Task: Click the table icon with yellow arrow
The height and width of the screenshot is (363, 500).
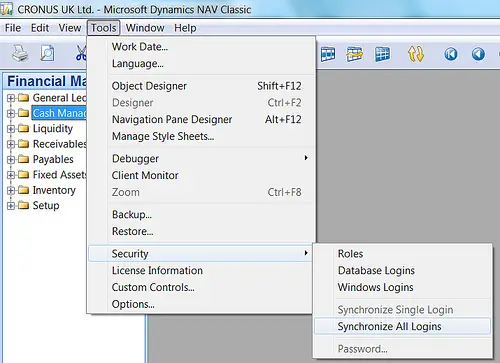Action: coord(354,54)
